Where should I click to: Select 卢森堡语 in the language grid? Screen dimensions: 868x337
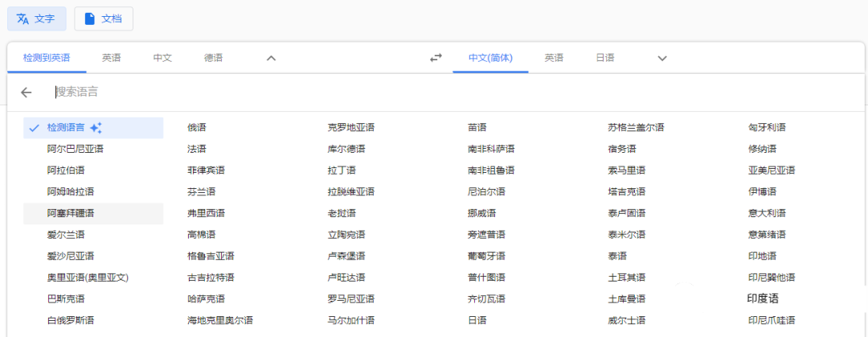click(346, 256)
